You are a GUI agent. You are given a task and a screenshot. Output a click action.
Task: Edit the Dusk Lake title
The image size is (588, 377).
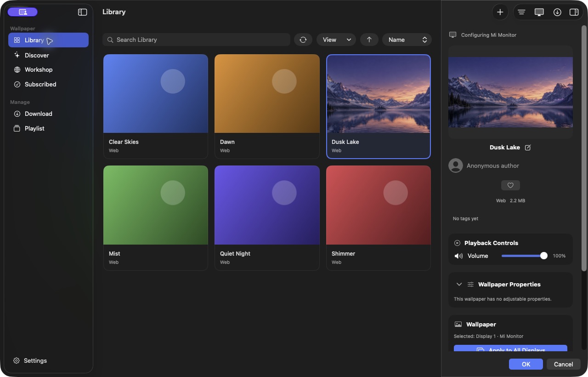[x=528, y=148]
